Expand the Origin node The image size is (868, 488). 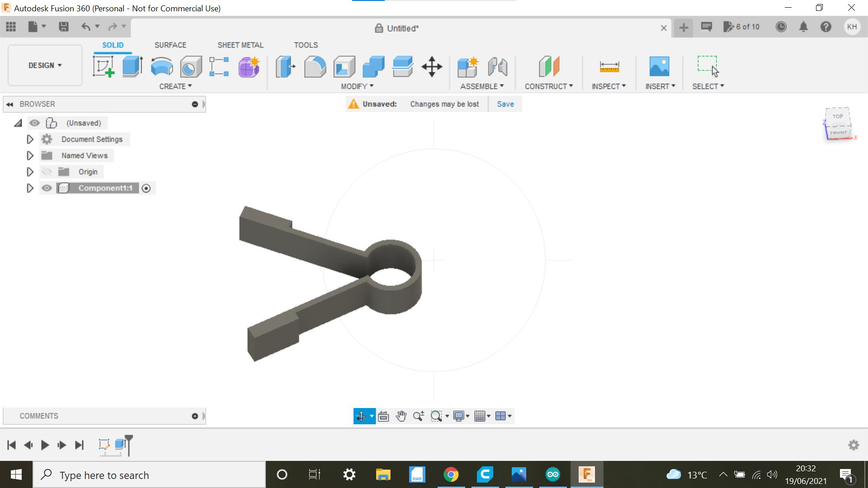point(30,172)
